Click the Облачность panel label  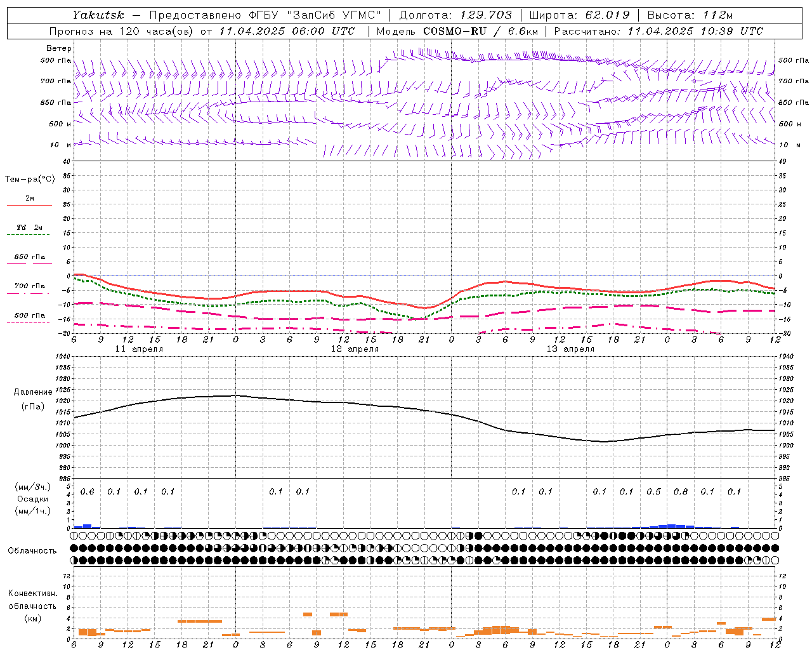[x=32, y=551]
